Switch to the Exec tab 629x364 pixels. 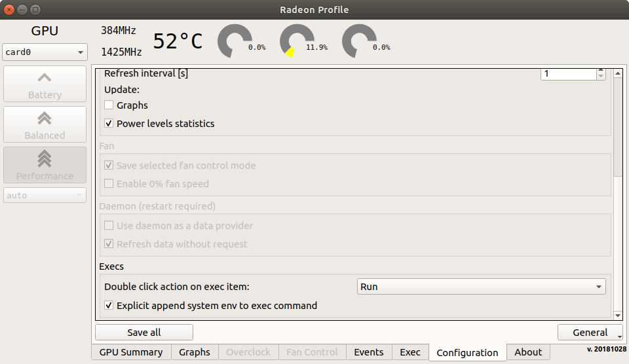[x=410, y=352]
